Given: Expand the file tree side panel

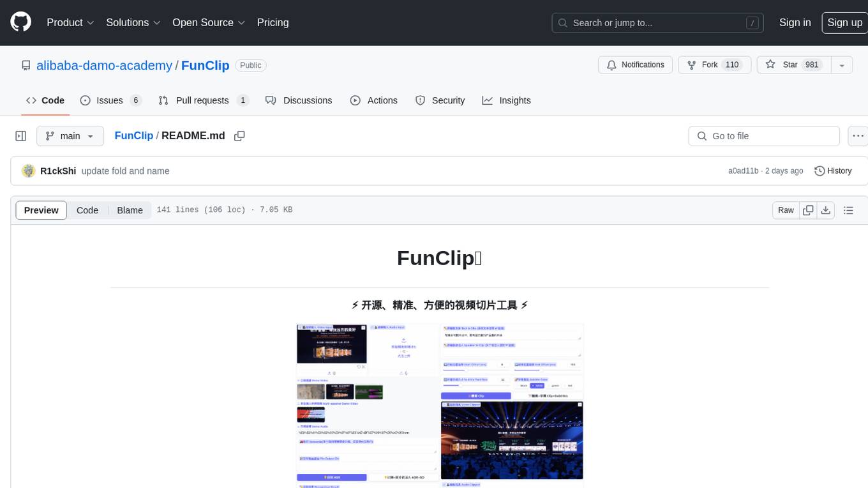Looking at the screenshot, I should click(21, 136).
